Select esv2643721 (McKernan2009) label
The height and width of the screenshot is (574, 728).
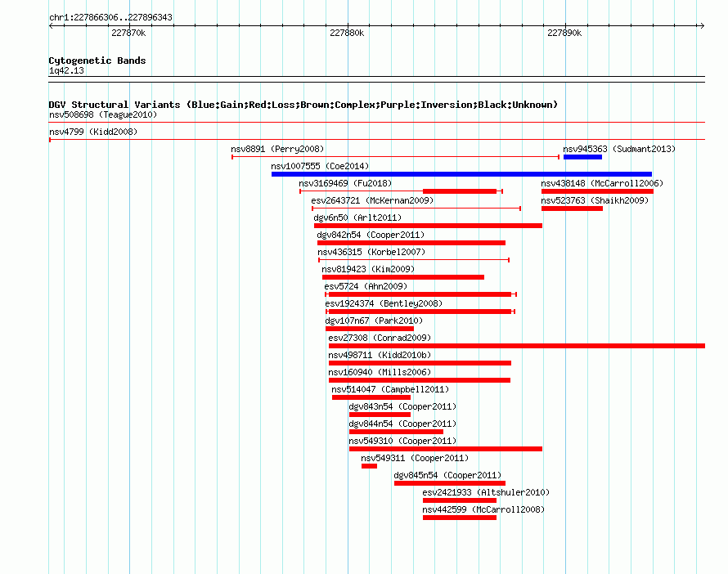point(372,200)
